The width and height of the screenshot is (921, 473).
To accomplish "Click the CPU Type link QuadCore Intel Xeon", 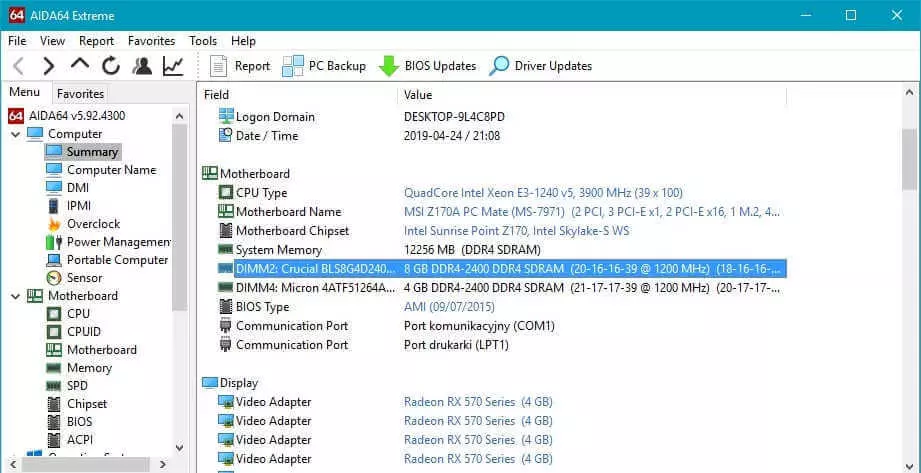I will [x=543, y=193].
